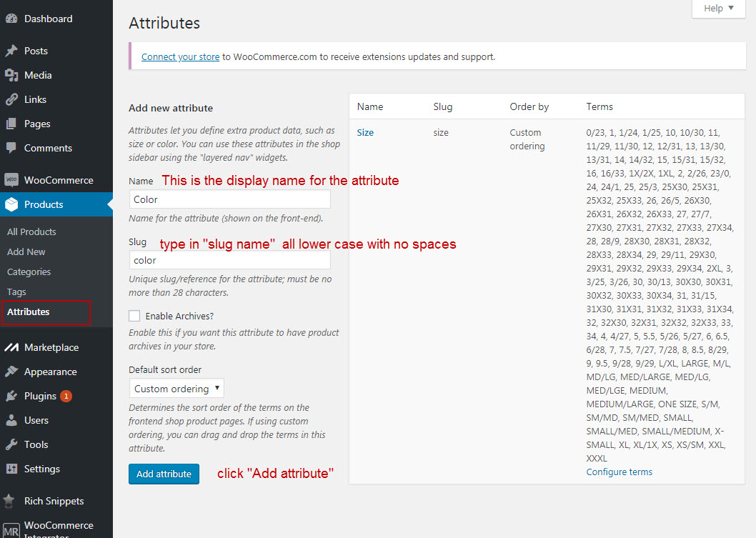Go to Media menu
The height and width of the screenshot is (538, 756).
[x=38, y=75]
